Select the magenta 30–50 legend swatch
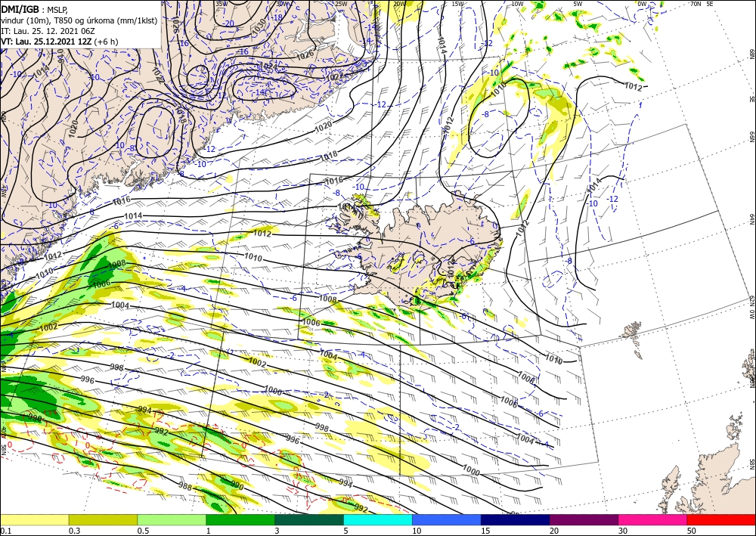This screenshot has height=536, width=756. (x=653, y=519)
